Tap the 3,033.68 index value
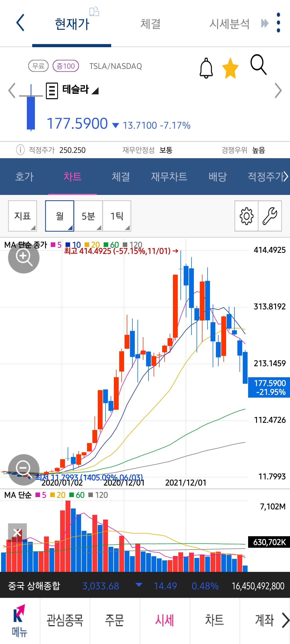Image resolution: width=290 pixels, height=644 pixels. point(101,586)
